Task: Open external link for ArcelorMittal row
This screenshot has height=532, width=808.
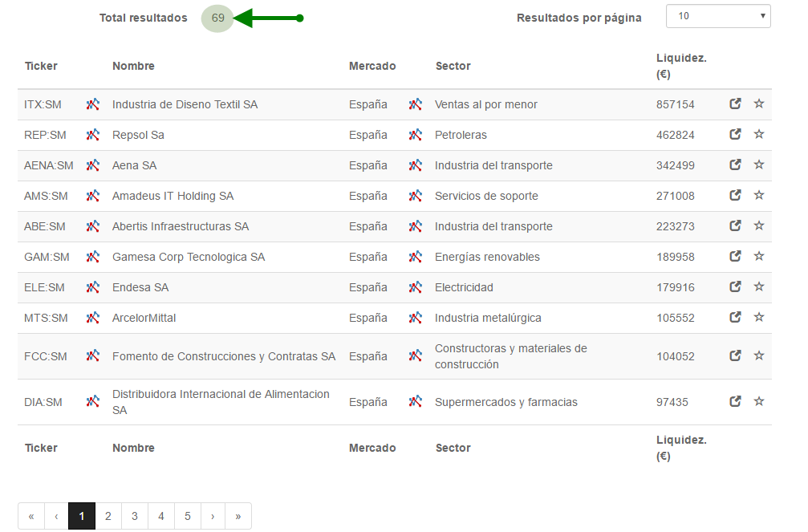Action: [x=735, y=318]
